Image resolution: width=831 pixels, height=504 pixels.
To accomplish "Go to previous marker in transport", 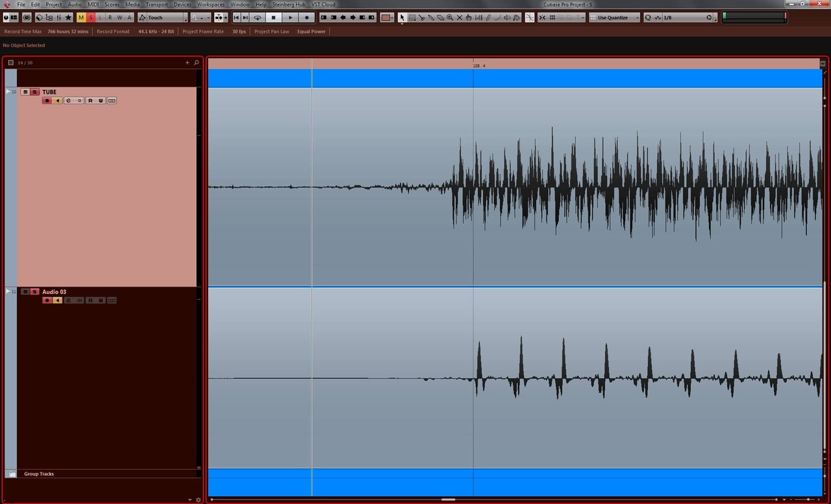I will point(236,18).
